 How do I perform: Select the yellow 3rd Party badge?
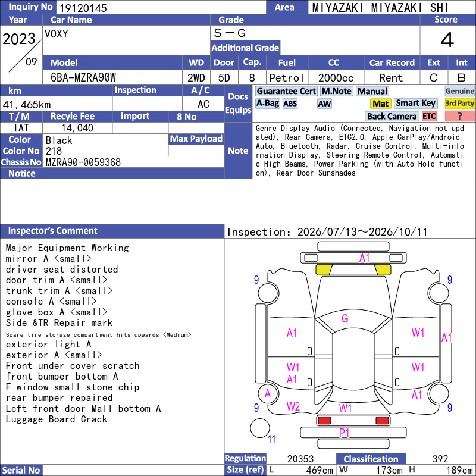tap(459, 103)
